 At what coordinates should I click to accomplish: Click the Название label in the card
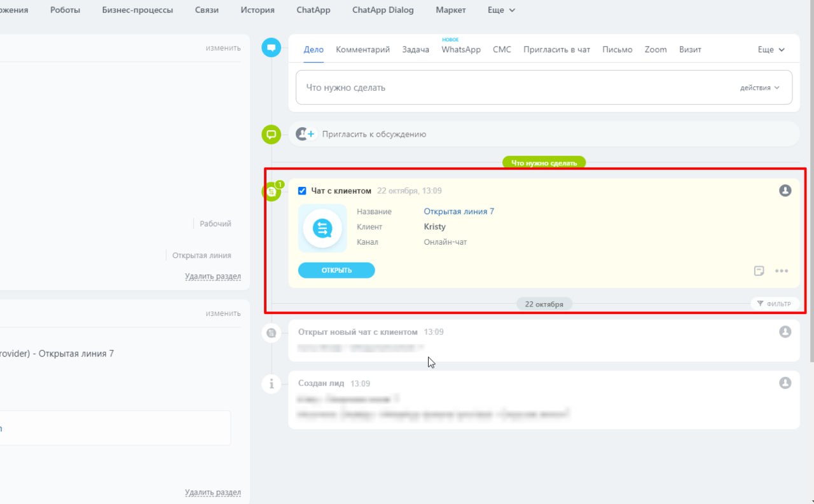pos(375,212)
